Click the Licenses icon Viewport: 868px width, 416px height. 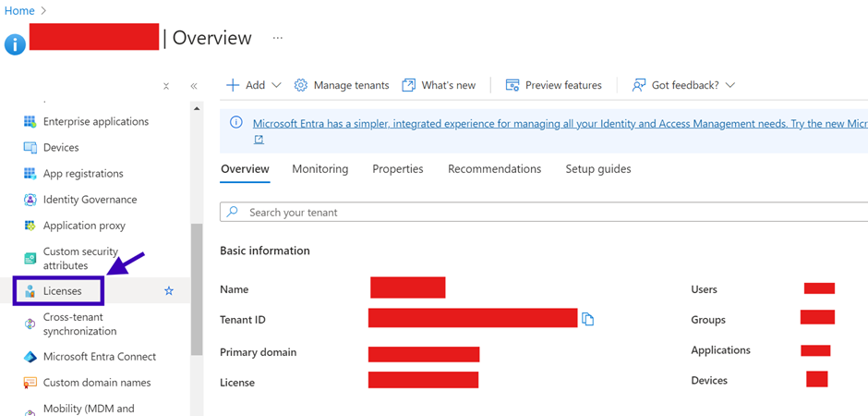[30, 291]
